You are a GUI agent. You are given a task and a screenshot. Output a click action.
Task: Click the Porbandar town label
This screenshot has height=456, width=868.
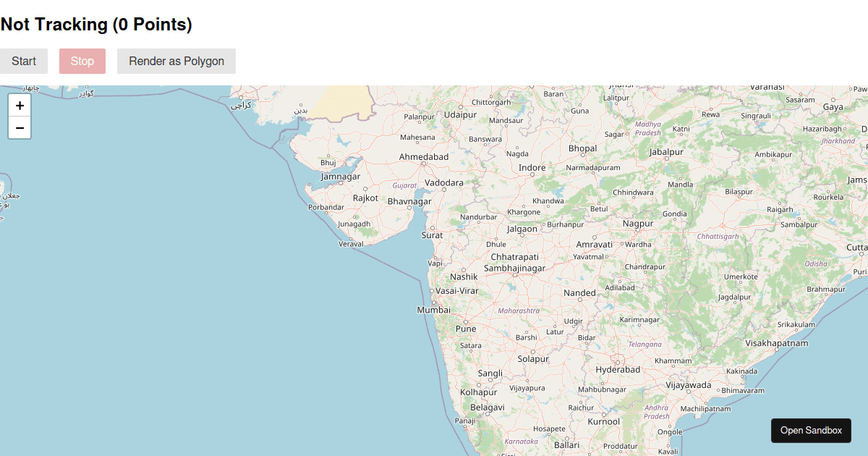point(326,207)
